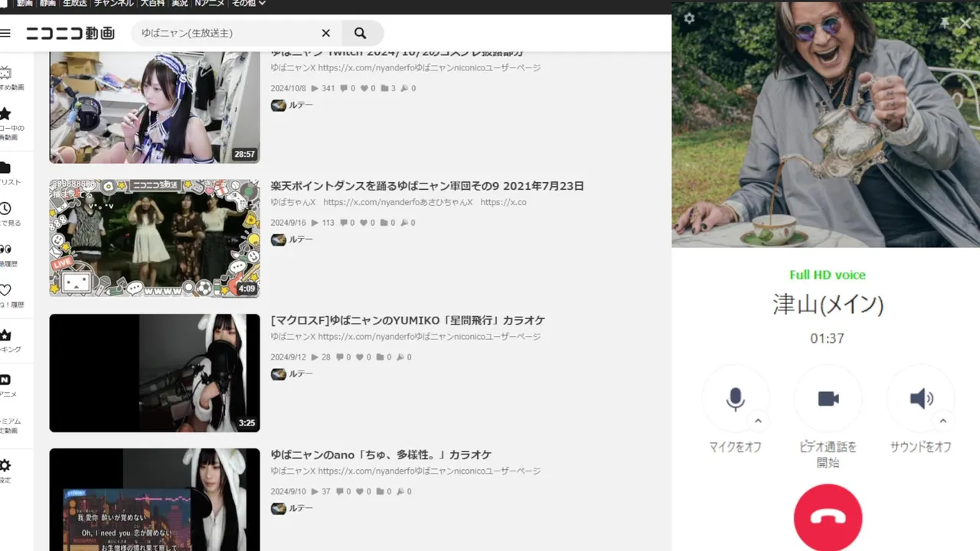This screenshot has height=551, width=980.
Task: Open the ちゅ、多様性。 karaoke thumbnail
Action: pyautogui.click(x=155, y=500)
